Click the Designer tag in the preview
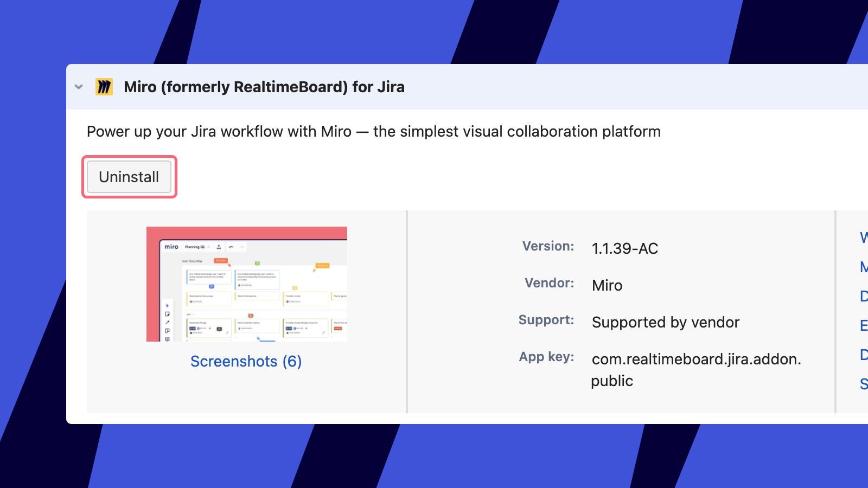Image resolution: width=868 pixels, height=488 pixels. (322, 266)
